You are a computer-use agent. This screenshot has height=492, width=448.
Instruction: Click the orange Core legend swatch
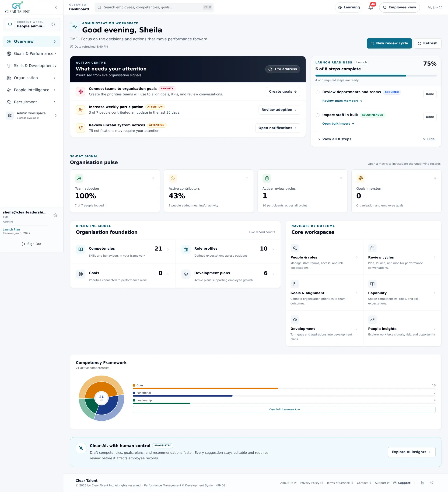(134, 385)
